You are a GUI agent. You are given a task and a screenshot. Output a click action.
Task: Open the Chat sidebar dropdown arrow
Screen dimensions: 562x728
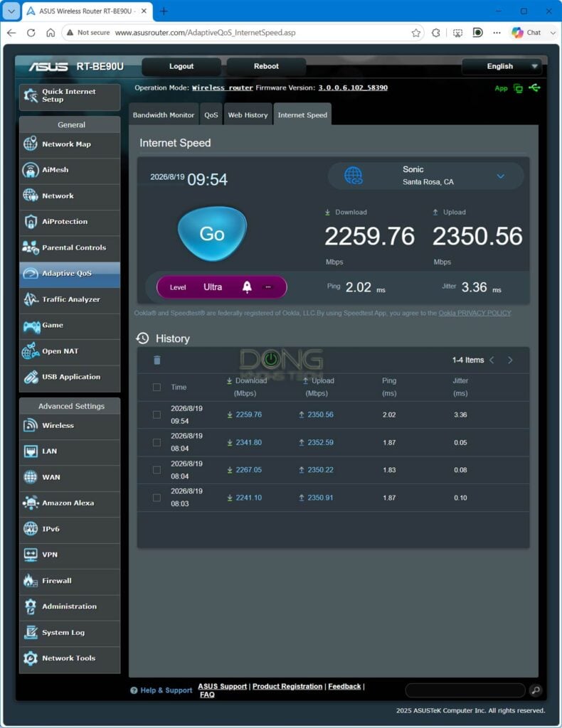[553, 33]
